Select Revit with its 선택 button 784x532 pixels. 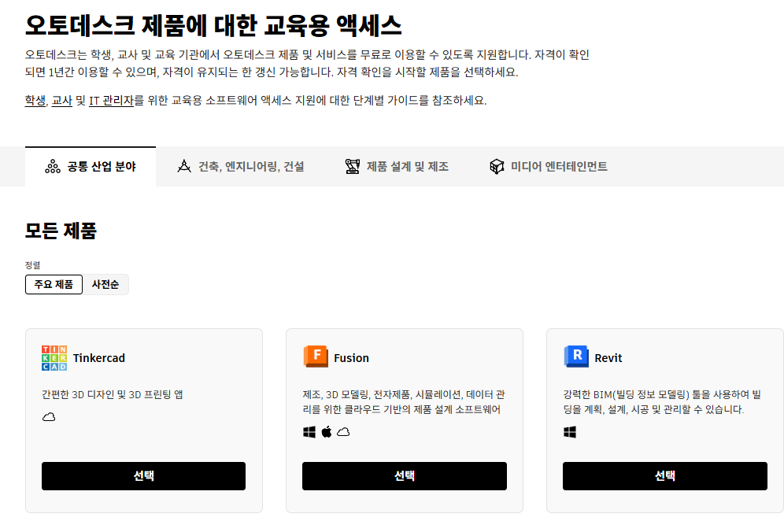665,476
